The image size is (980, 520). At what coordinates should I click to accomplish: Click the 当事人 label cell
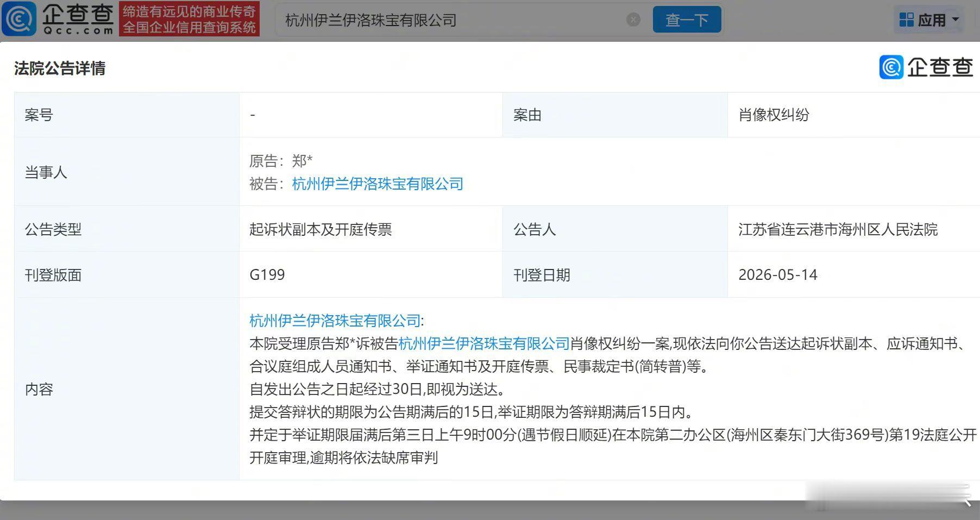pos(127,172)
